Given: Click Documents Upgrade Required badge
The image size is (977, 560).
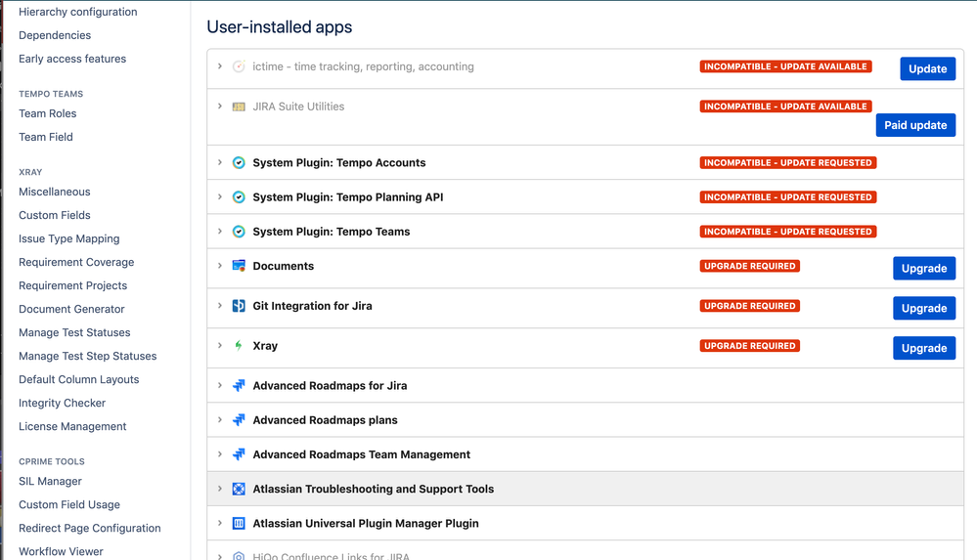Looking at the screenshot, I should [749, 266].
